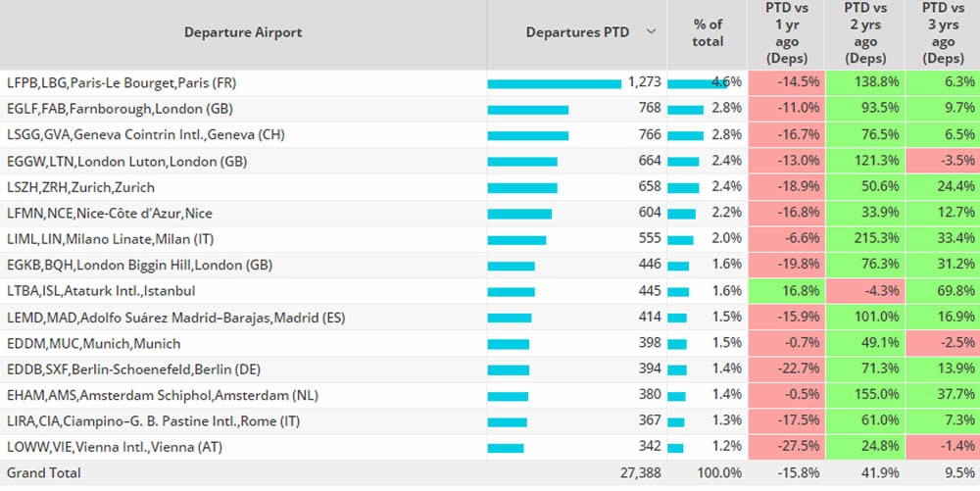The height and width of the screenshot is (491, 980).
Task: Click the Grand Total row label
Action: pos(44,473)
